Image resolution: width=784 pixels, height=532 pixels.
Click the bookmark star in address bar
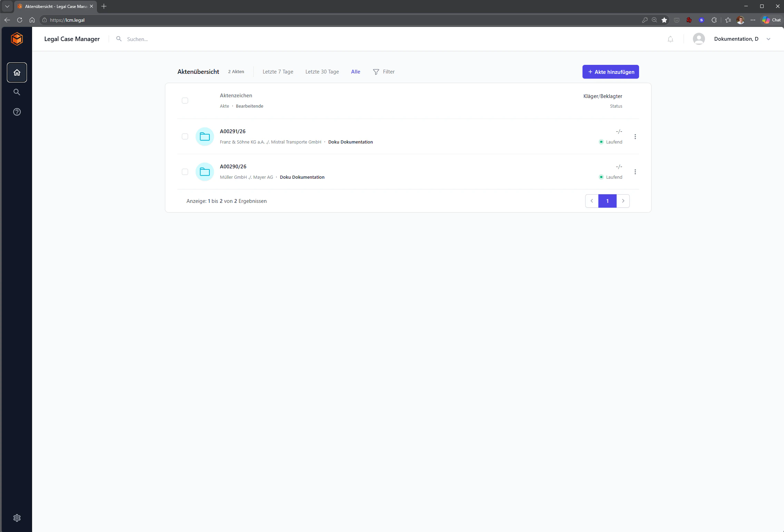[664, 20]
